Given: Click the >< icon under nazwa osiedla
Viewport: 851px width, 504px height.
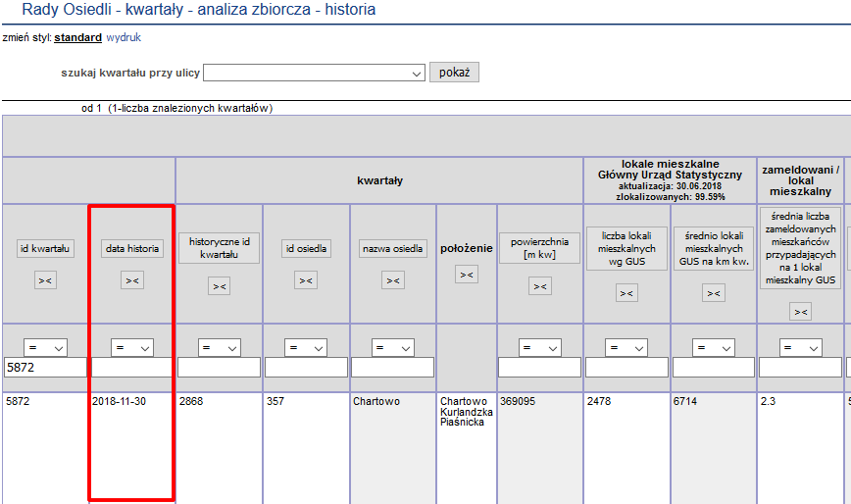Looking at the screenshot, I should [393, 280].
